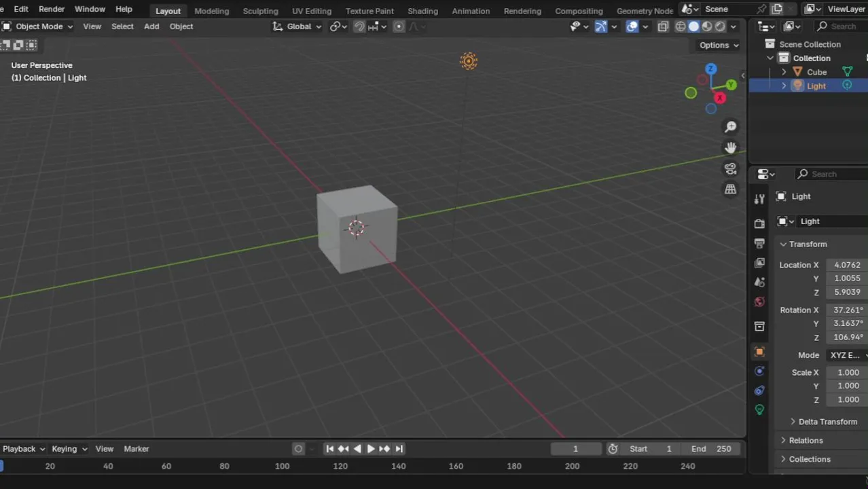
Task: Open the Light data properties tab
Action: (759, 410)
